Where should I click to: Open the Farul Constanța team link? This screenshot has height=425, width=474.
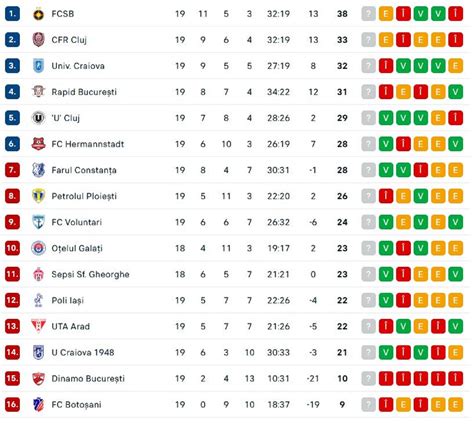tap(84, 170)
